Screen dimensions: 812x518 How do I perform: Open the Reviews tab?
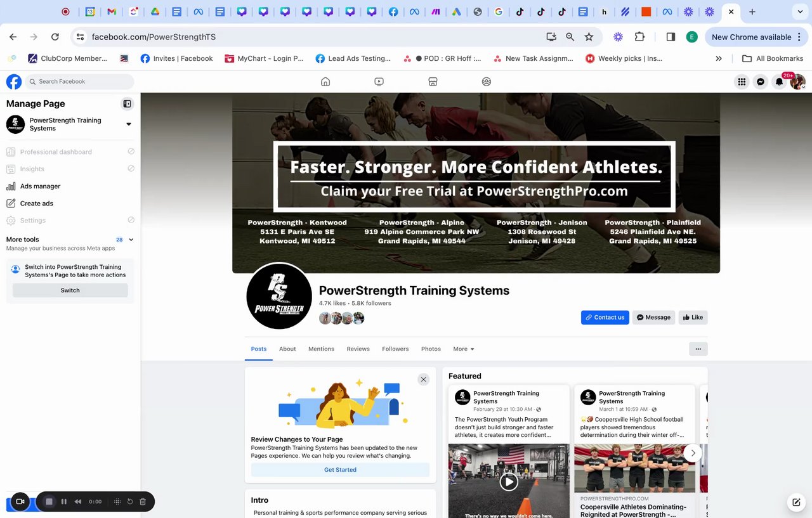358,349
